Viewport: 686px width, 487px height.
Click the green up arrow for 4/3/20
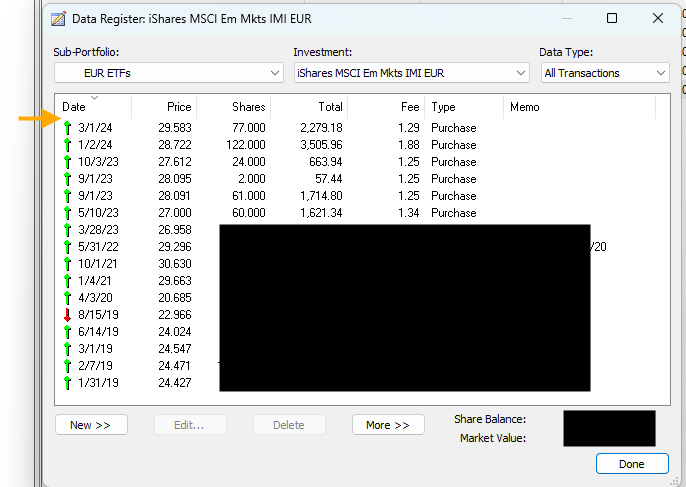(x=67, y=298)
